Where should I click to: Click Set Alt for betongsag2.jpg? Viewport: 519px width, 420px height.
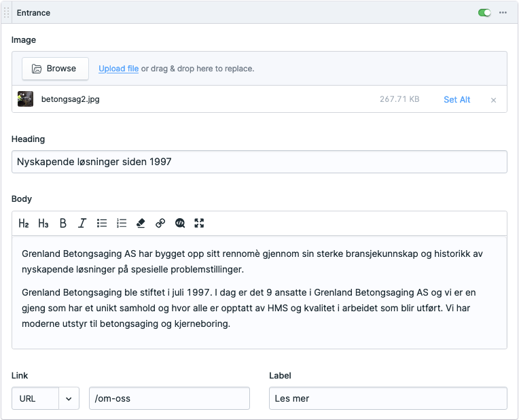pos(457,99)
